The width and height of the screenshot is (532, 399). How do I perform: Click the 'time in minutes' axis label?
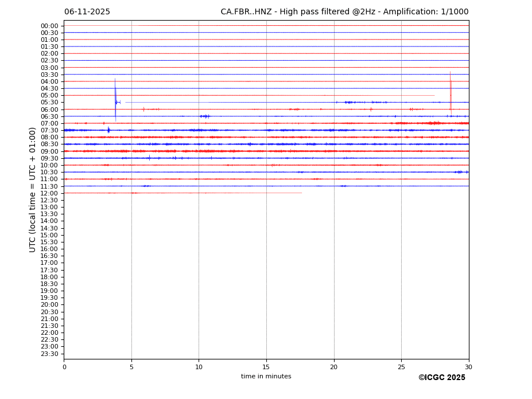pyautogui.click(x=266, y=377)
